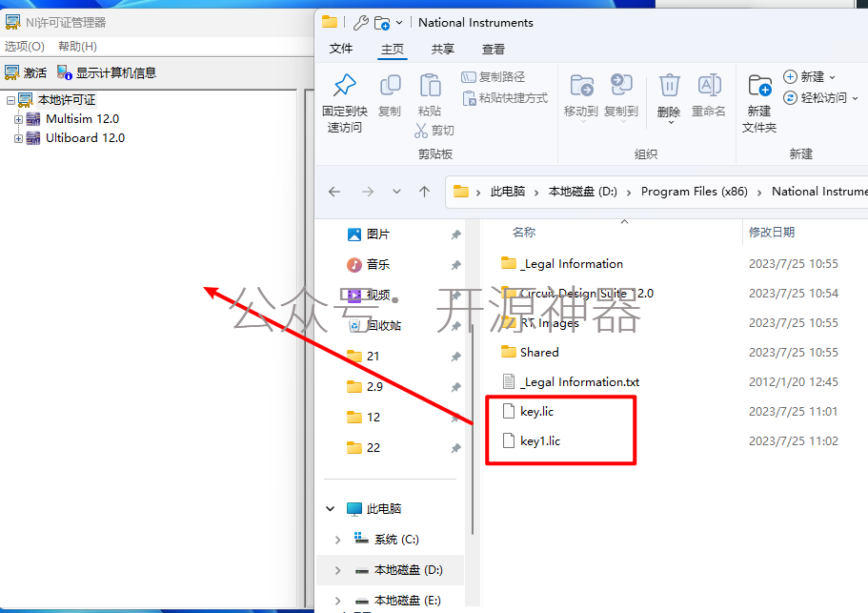Open the Quick Access Toolbar customize dropdown

[x=399, y=23]
